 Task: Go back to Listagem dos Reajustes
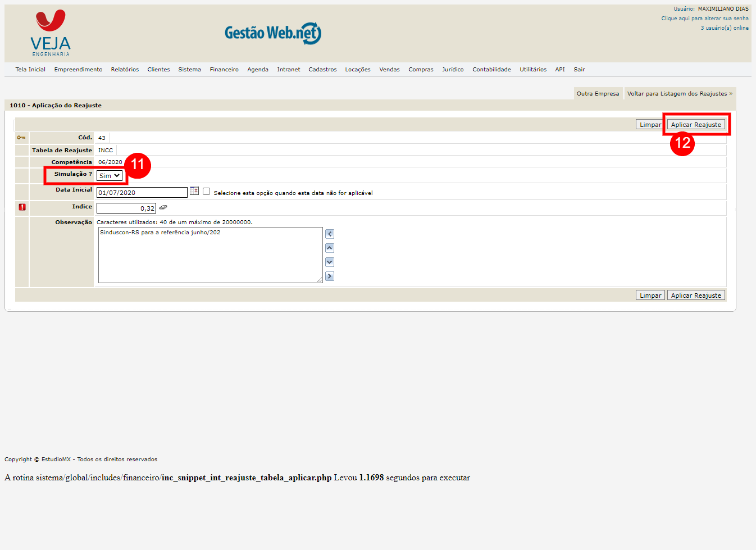[x=680, y=94]
